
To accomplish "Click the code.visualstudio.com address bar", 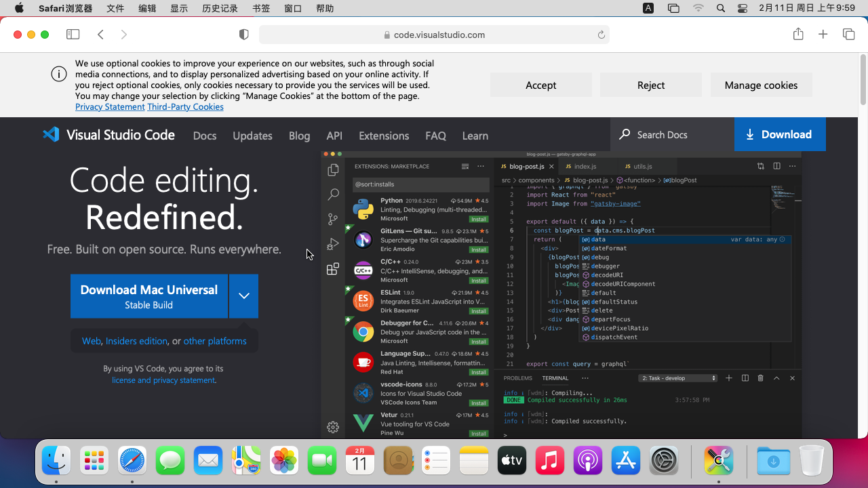I will pyautogui.click(x=434, y=35).
